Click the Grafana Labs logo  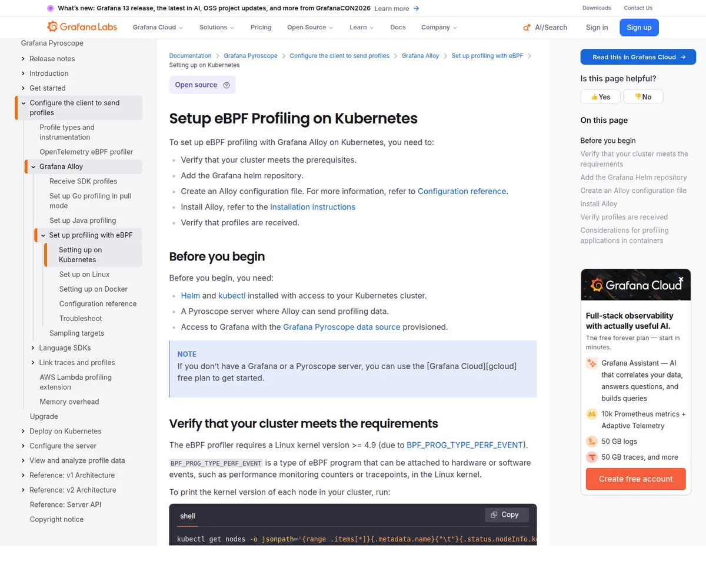(x=82, y=26)
